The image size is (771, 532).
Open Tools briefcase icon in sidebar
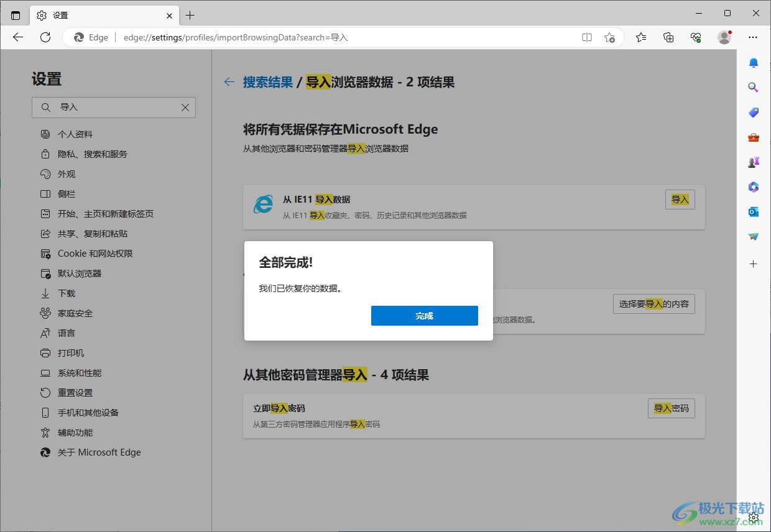click(754, 137)
